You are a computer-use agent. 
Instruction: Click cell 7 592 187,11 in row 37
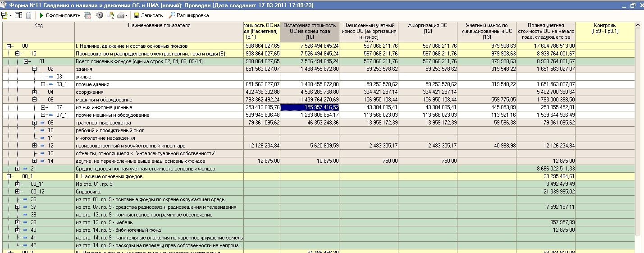[546, 207]
